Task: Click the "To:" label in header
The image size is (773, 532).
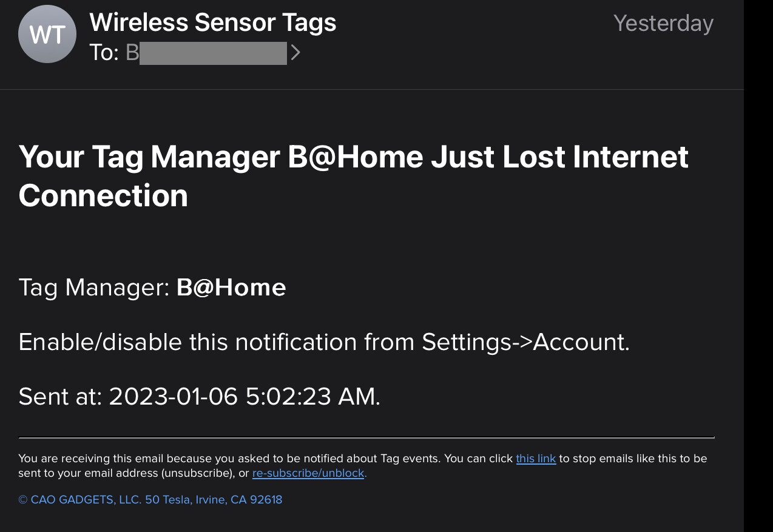Action: pyautogui.click(x=104, y=53)
